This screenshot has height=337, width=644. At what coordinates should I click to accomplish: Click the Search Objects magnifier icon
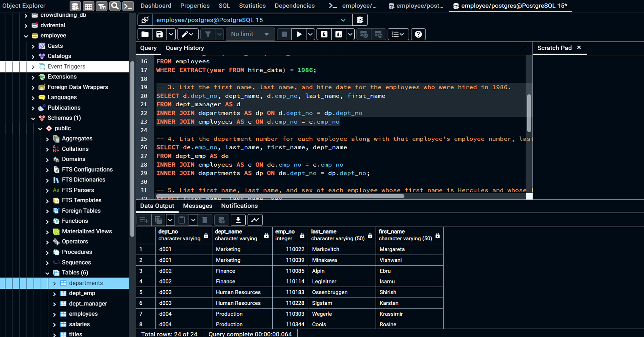tap(115, 6)
